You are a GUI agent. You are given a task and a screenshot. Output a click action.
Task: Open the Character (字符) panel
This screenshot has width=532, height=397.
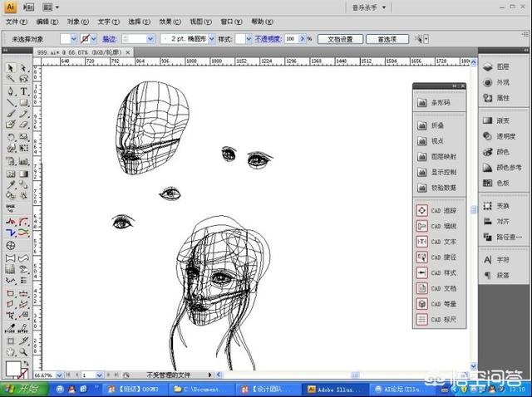(x=497, y=260)
